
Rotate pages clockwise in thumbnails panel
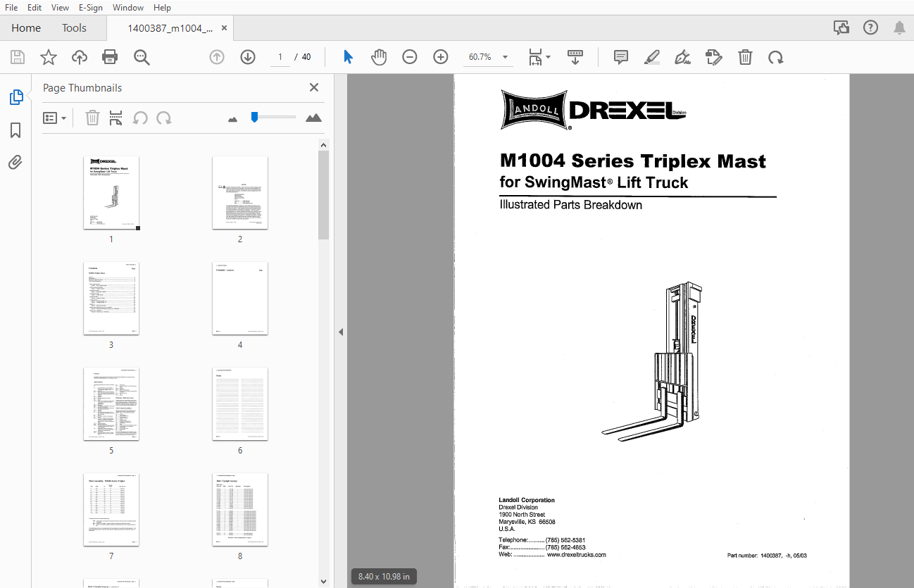pos(164,118)
